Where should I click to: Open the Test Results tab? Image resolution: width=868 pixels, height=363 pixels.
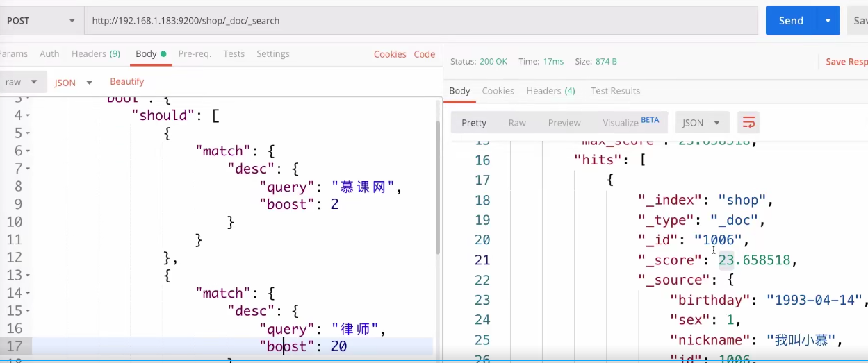(616, 91)
